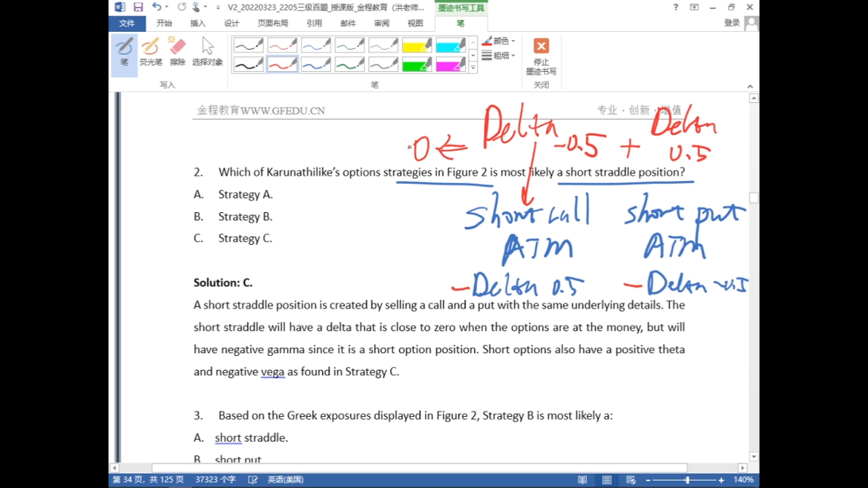Click 停止墨迹书写 to stop inking
The image size is (868, 488).
[x=541, y=57]
